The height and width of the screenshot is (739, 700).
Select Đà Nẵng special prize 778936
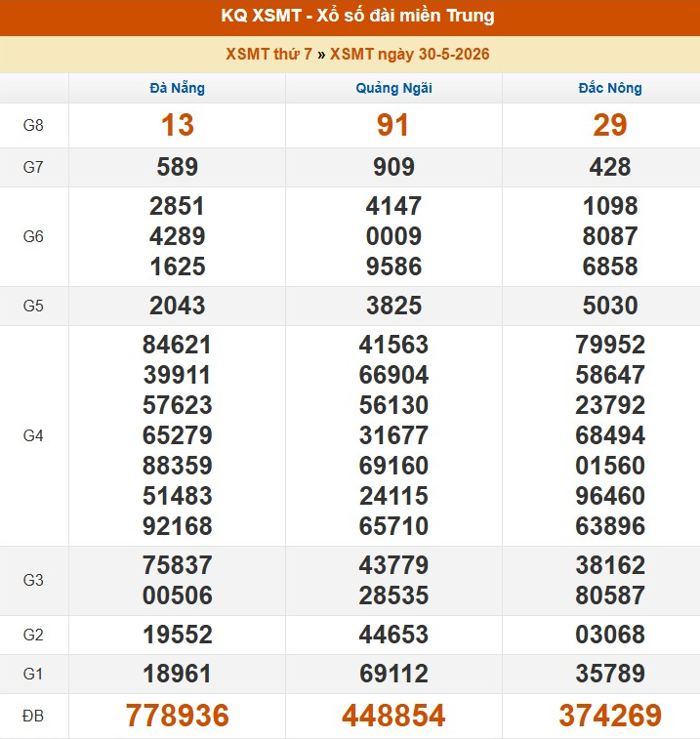click(x=178, y=716)
